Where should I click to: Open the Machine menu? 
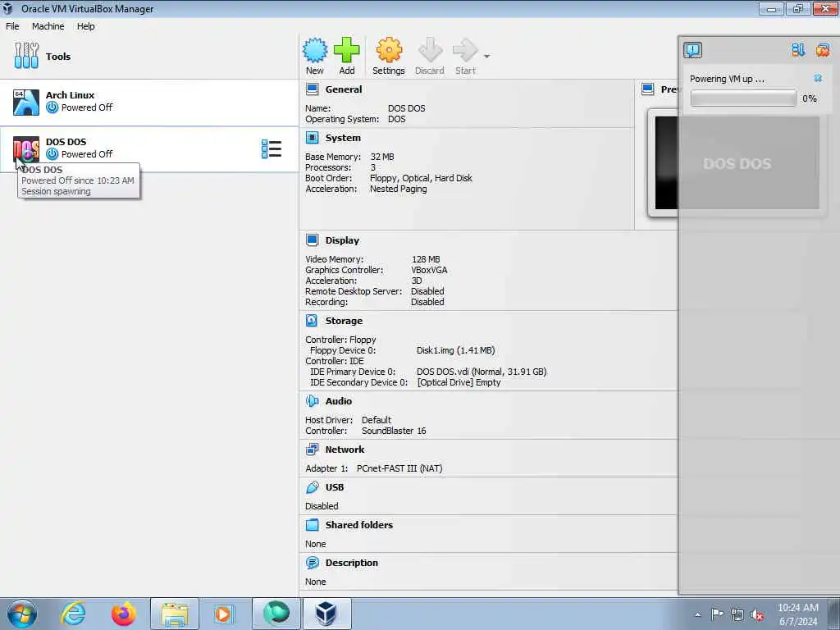[x=48, y=26]
